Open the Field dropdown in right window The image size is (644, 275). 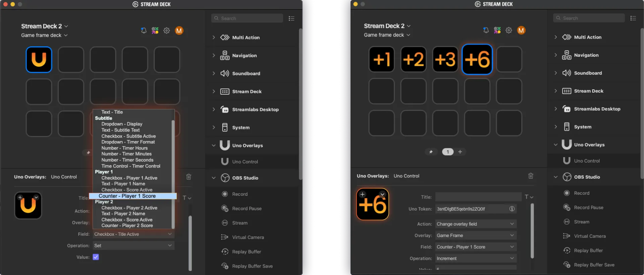(476, 247)
